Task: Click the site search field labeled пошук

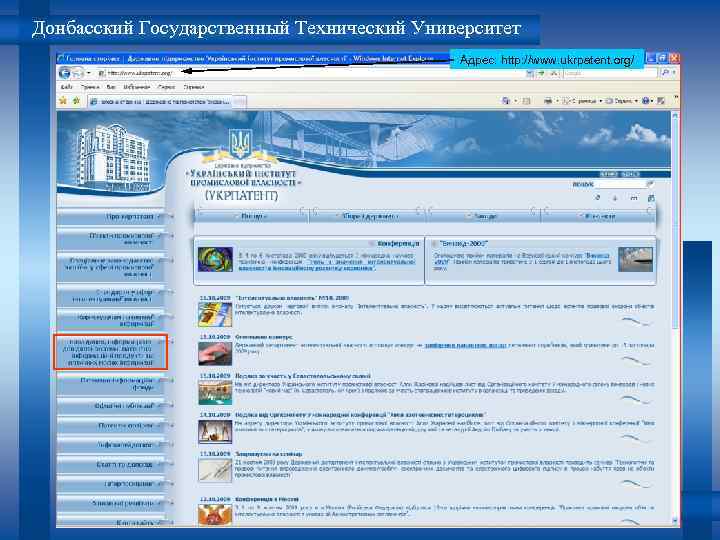Action: click(621, 184)
